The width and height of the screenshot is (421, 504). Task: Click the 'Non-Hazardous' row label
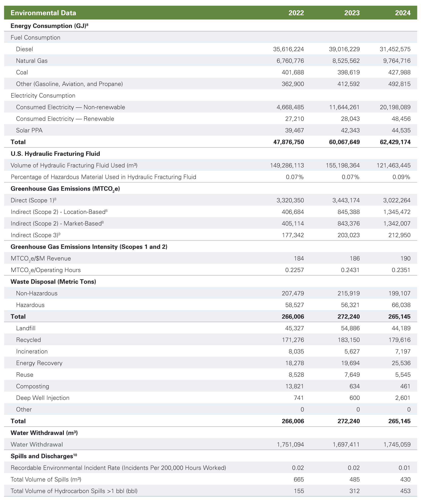pos(37,293)
